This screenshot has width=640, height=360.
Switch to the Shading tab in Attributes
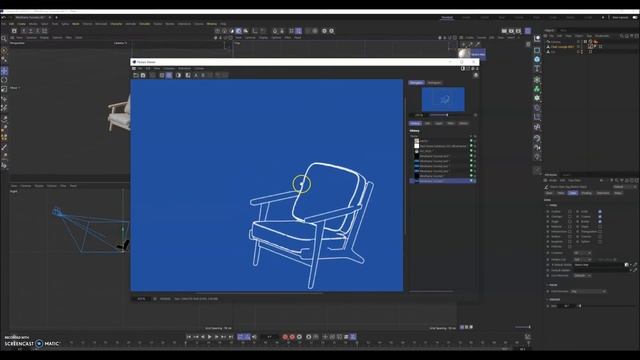(587, 193)
